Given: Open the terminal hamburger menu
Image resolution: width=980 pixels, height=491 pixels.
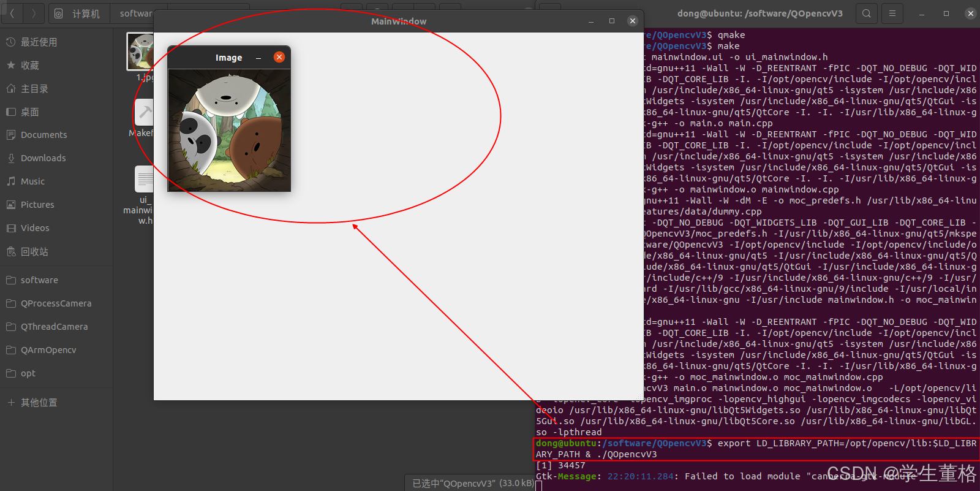Looking at the screenshot, I should pos(892,13).
